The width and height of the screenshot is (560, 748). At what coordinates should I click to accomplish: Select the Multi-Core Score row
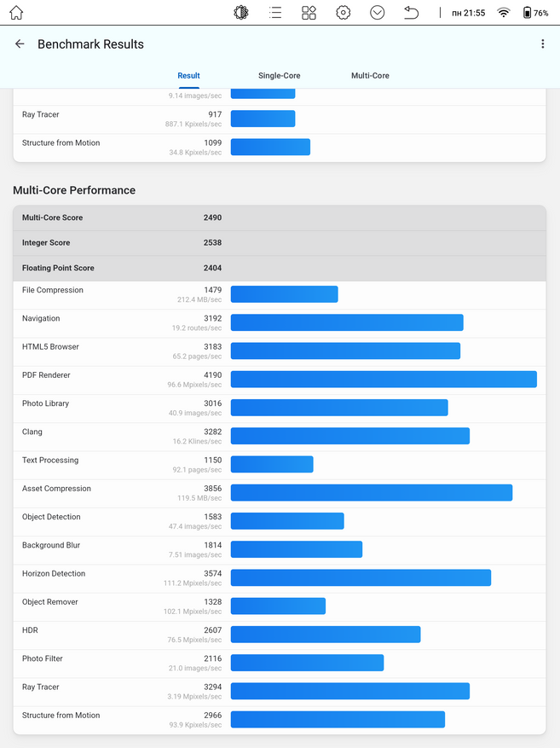click(x=280, y=217)
